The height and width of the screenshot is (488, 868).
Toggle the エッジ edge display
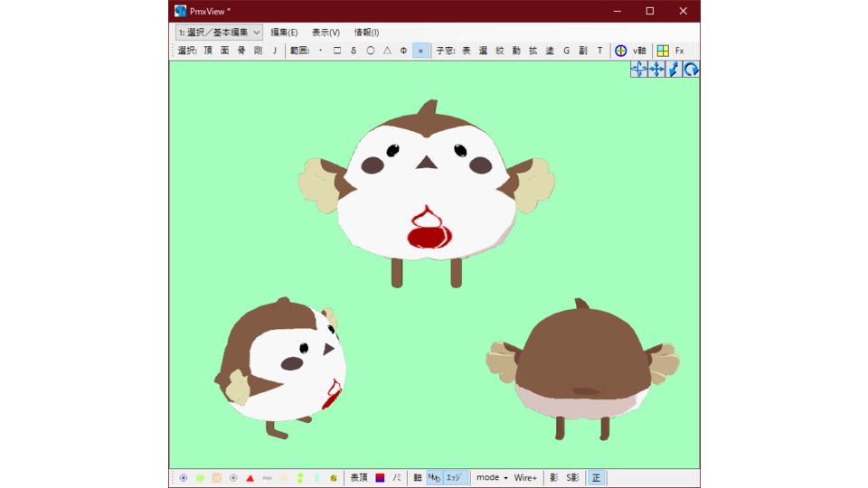click(x=454, y=477)
